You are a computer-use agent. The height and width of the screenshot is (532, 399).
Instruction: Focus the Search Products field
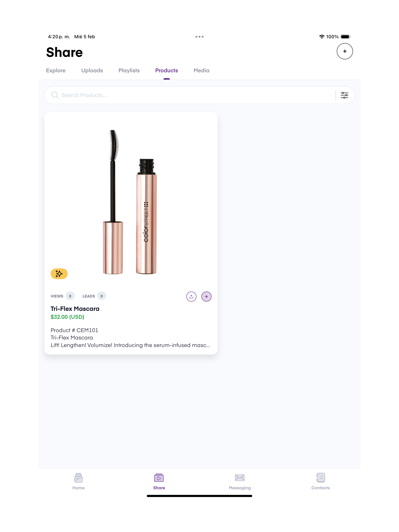(x=192, y=95)
